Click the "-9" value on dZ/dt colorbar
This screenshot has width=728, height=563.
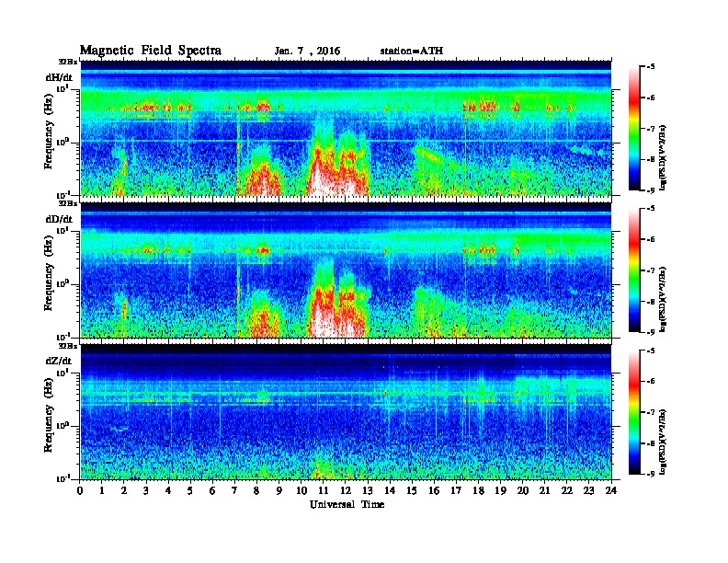(x=651, y=474)
